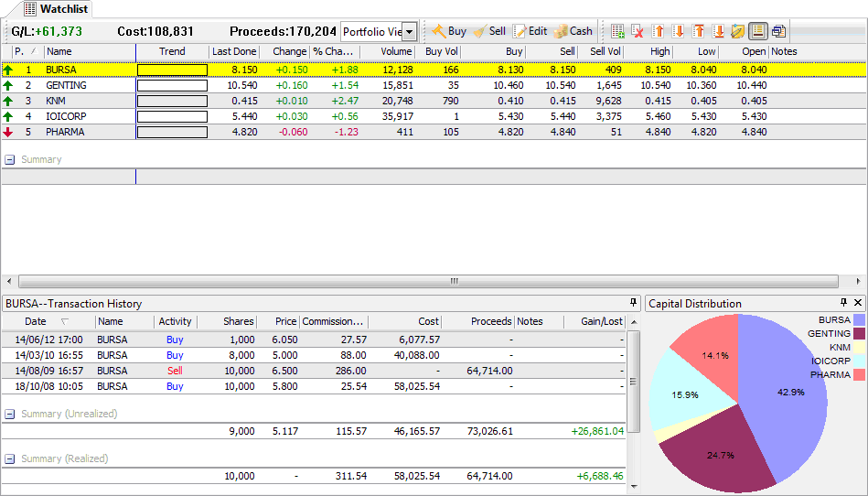Screen dimensions: 868x496
Task: Click the move row up arrow icon
Action: [x=658, y=31]
